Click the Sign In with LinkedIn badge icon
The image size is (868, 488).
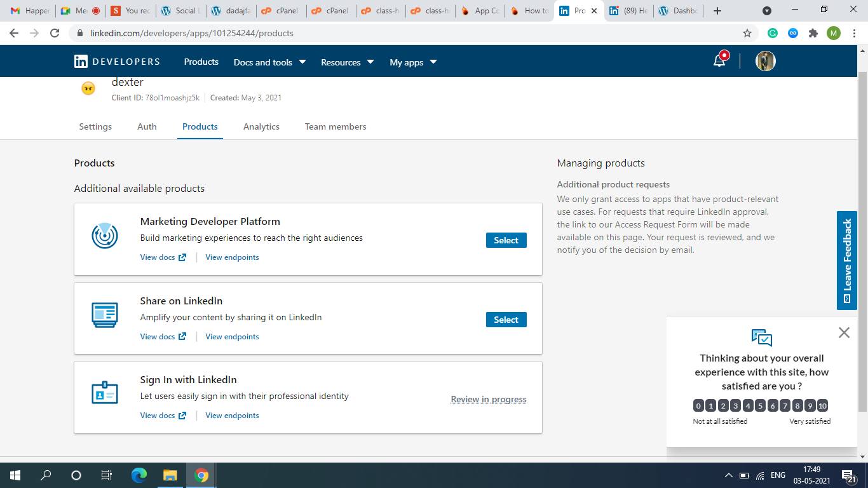[x=105, y=394]
